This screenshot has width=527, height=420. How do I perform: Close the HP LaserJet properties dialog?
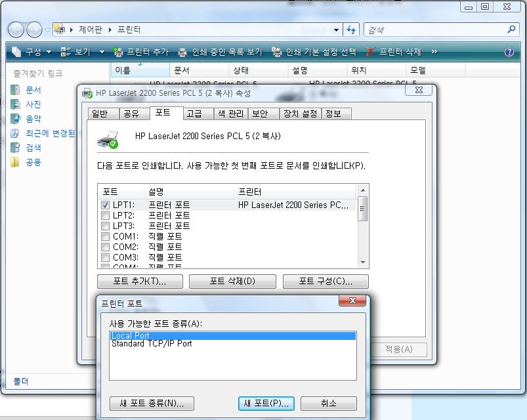point(419,90)
